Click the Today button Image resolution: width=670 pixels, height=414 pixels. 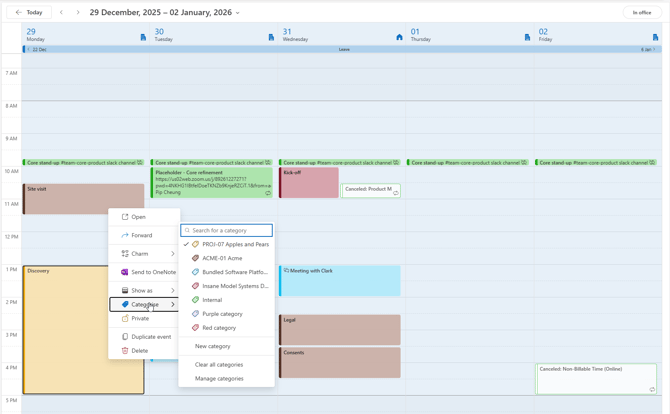tap(29, 13)
